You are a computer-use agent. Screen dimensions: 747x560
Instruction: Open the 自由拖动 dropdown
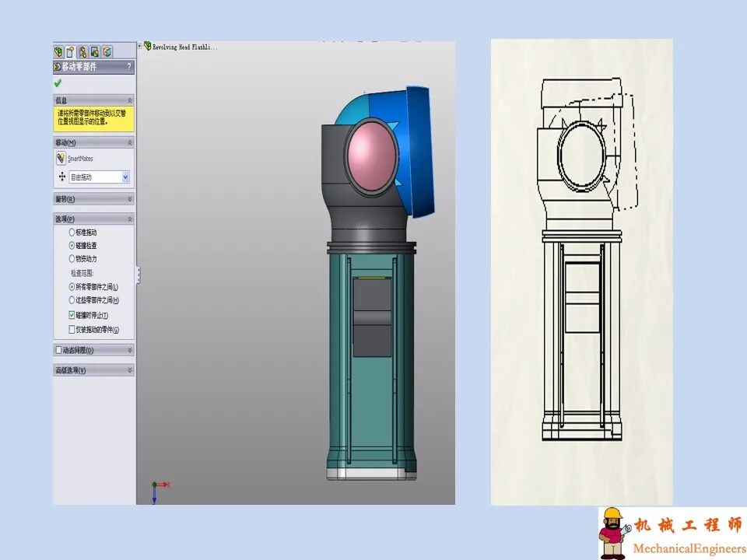124,177
